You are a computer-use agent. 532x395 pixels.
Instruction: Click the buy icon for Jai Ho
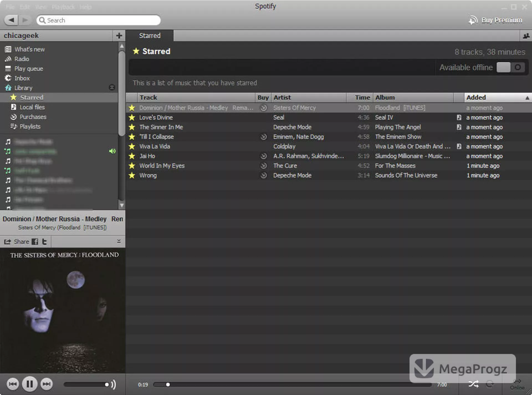(264, 156)
